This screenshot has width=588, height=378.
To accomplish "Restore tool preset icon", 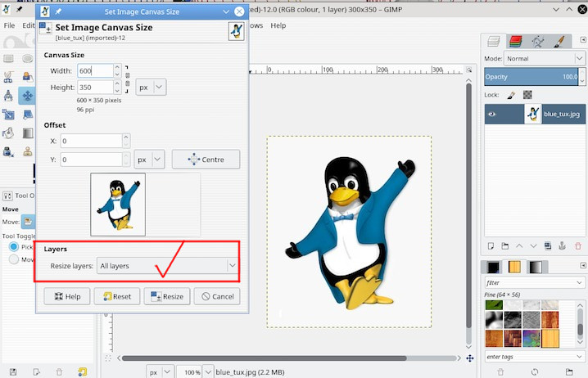I will [x=36, y=371].
